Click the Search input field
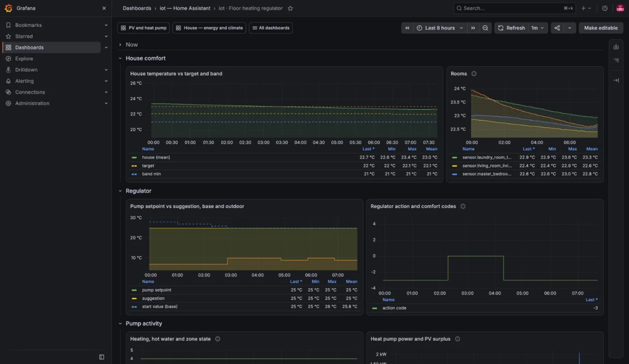Image resolution: width=629 pixels, height=364 pixels. (x=515, y=8)
